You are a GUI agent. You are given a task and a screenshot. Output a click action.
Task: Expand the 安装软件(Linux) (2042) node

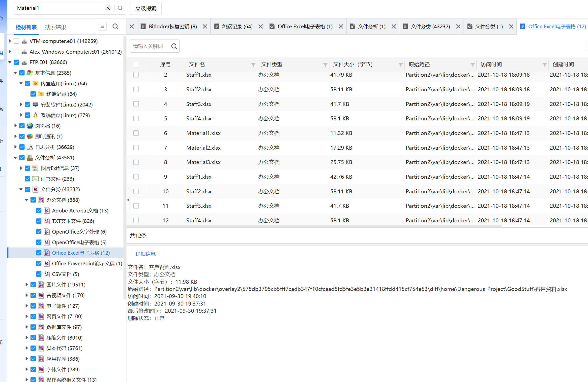pyautogui.click(x=21, y=105)
